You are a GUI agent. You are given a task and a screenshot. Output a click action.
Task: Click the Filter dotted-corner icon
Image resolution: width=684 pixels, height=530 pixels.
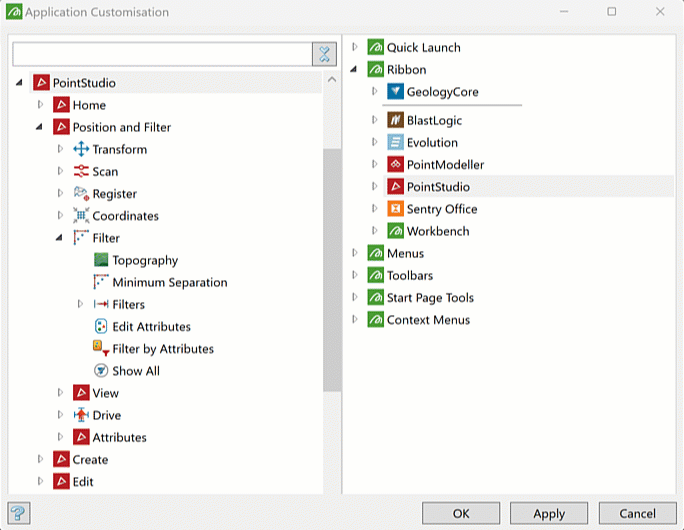pyautogui.click(x=81, y=238)
